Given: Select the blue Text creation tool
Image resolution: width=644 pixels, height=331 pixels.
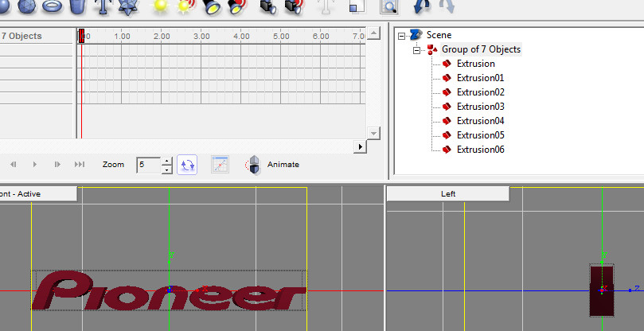Looking at the screenshot, I should [x=104, y=6].
